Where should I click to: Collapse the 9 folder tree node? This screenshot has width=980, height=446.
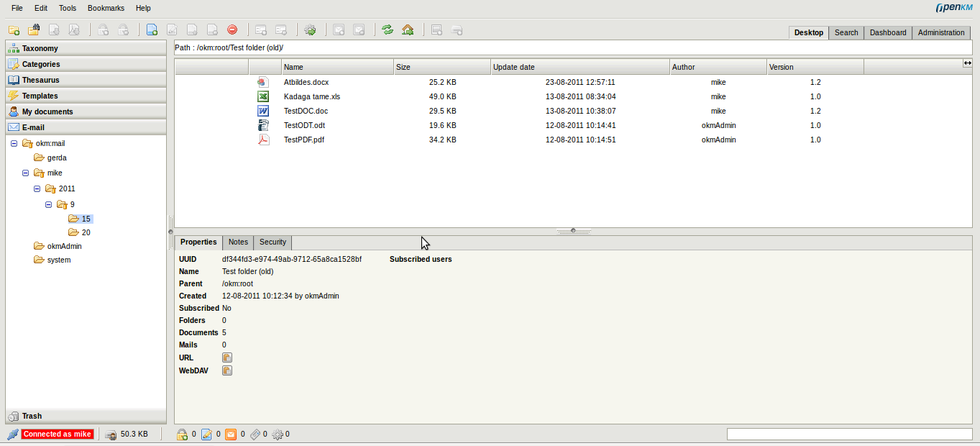49,205
